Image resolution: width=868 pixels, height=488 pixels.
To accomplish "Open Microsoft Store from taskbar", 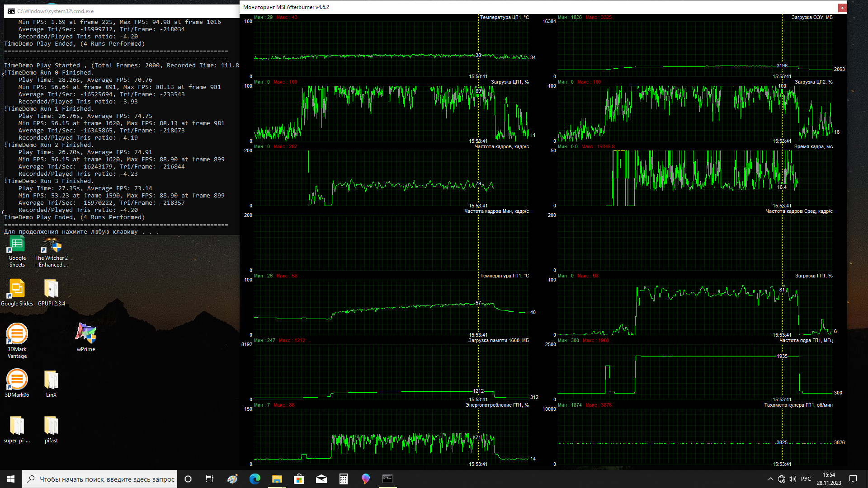I will click(x=299, y=479).
